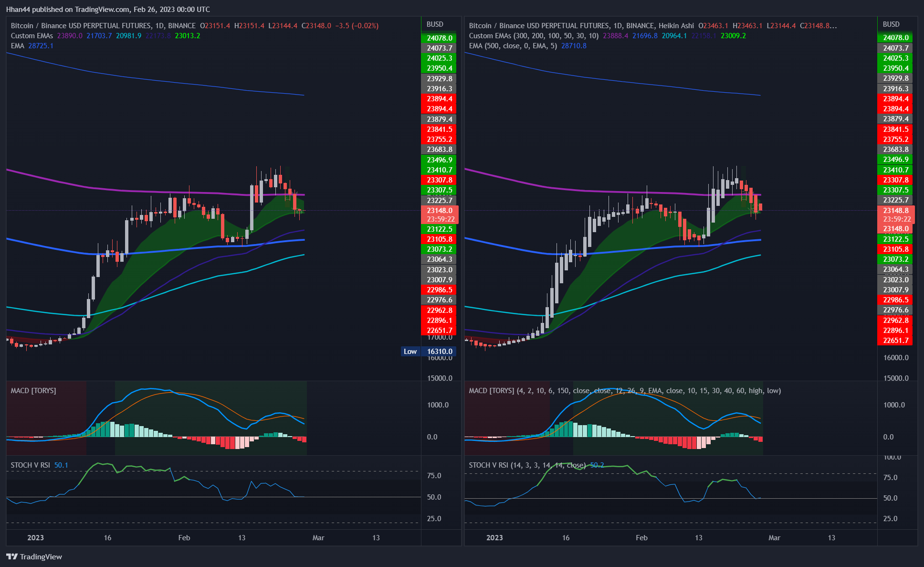The height and width of the screenshot is (567, 924).
Task: Click the right chart open value O23463.1
Action: (x=713, y=26)
